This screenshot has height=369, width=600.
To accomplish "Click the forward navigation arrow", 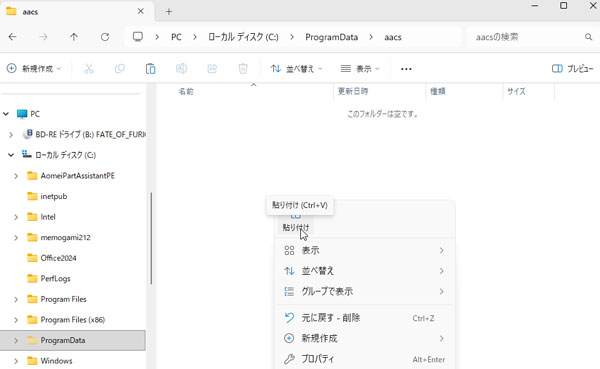I will 43,37.
